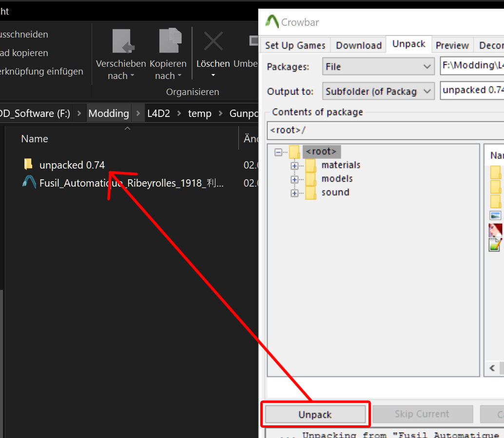Click the Verschieben nach icon in Explorer
504x438 pixels.
pyautogui.click(x=122, y=41)
